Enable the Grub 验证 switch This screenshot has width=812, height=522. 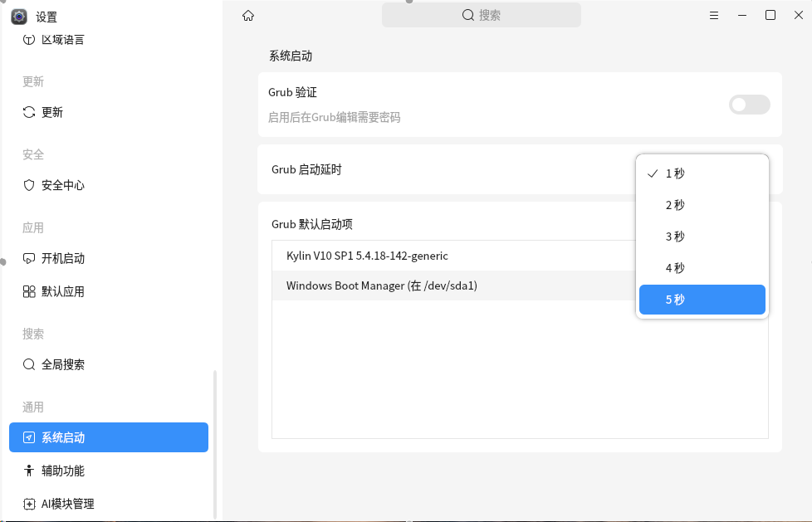(x=750, y=105)
